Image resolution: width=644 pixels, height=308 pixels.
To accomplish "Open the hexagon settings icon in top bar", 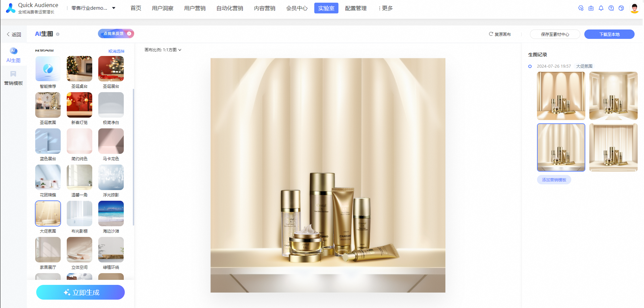I will click(x=581, y=8).
